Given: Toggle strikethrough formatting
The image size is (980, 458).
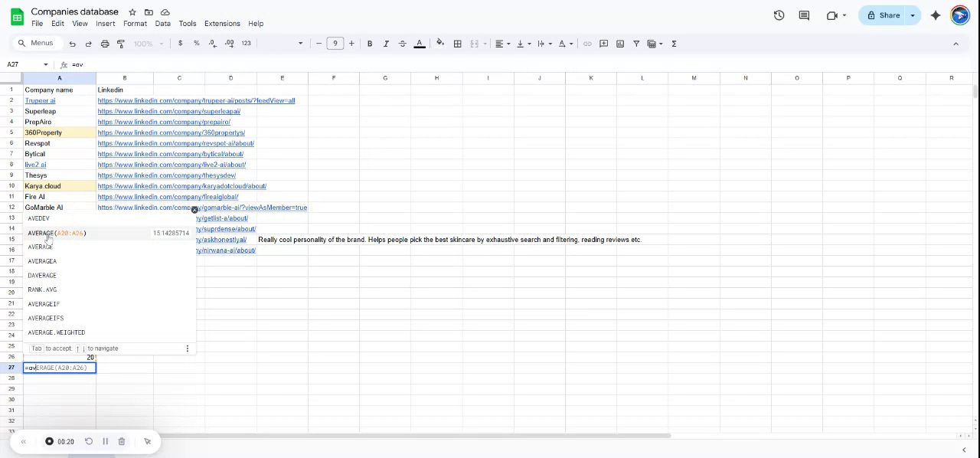Looking at the screenshot, I should pos(403,44).
